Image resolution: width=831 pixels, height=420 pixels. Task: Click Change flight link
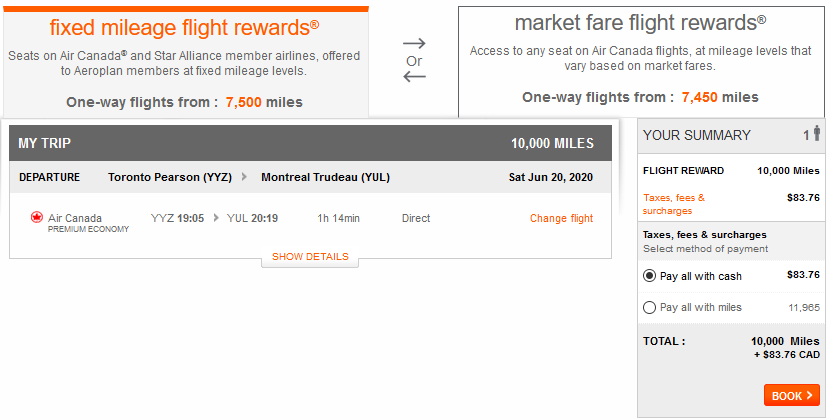point(561,218)
